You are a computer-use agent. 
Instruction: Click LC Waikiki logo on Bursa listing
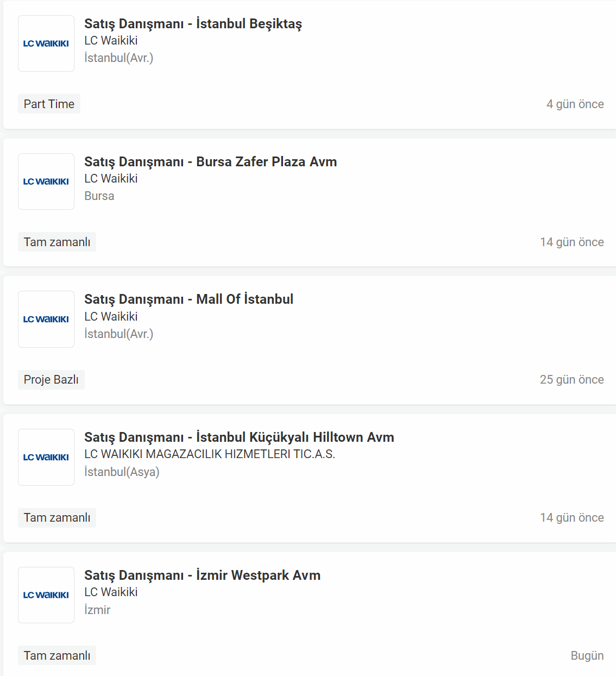point(46,181)
